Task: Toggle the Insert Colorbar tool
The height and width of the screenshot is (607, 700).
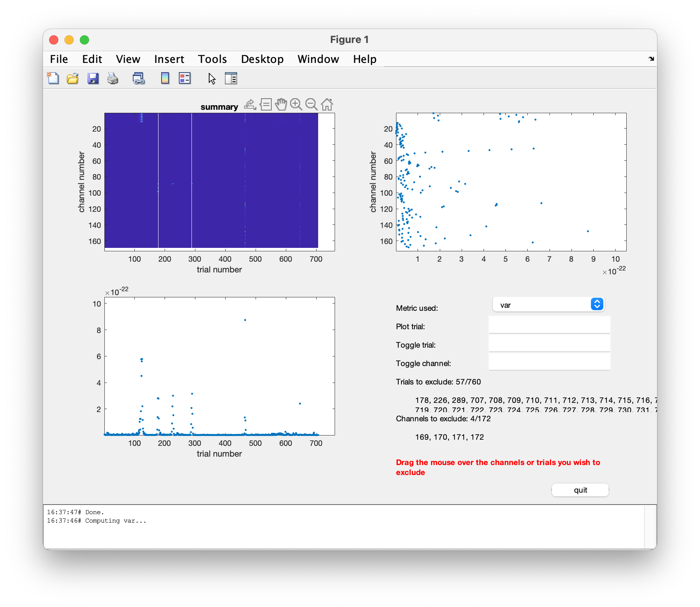Action: [165, 78]
